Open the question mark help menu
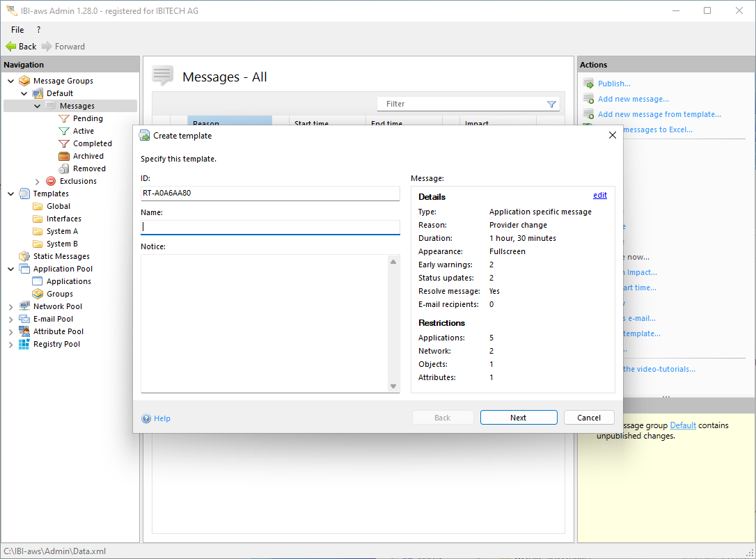This screenshot has height=559, width=756. click(x=38, y=30)
